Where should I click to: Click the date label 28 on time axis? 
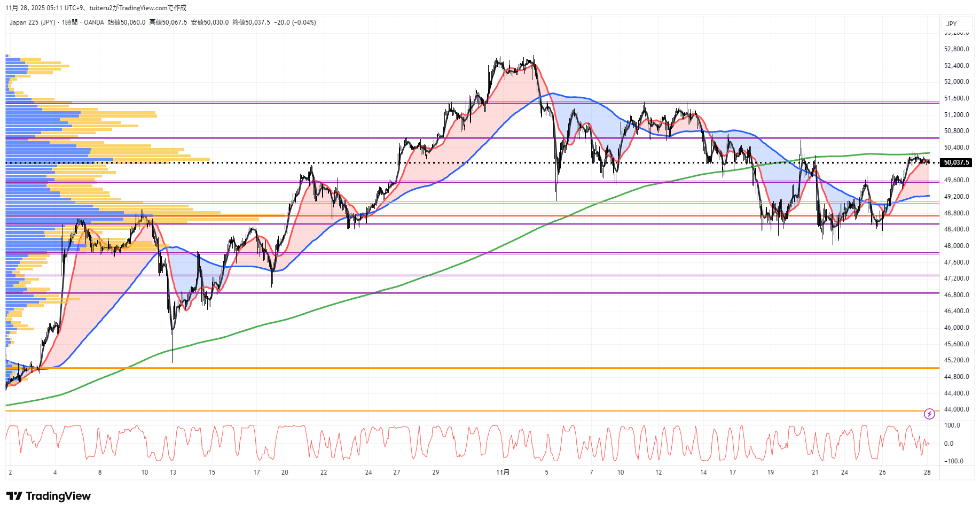927,472
